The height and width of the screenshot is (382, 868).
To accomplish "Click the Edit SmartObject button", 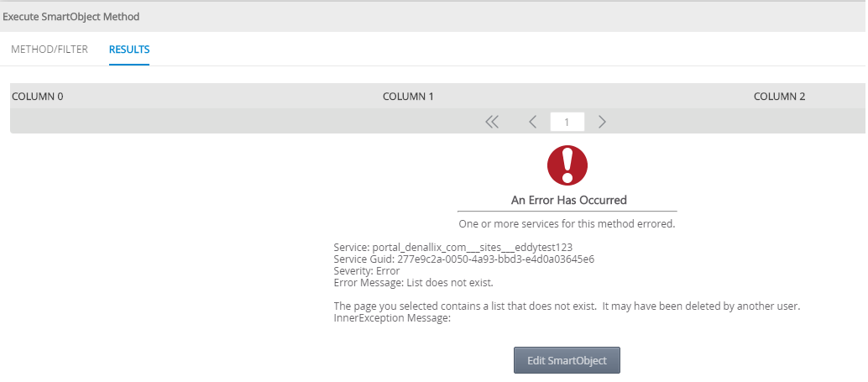I will pos(567,360).
